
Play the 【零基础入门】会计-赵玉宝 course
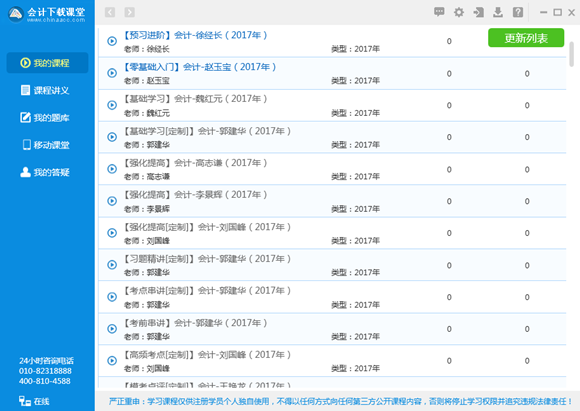[x=112, y=73]
